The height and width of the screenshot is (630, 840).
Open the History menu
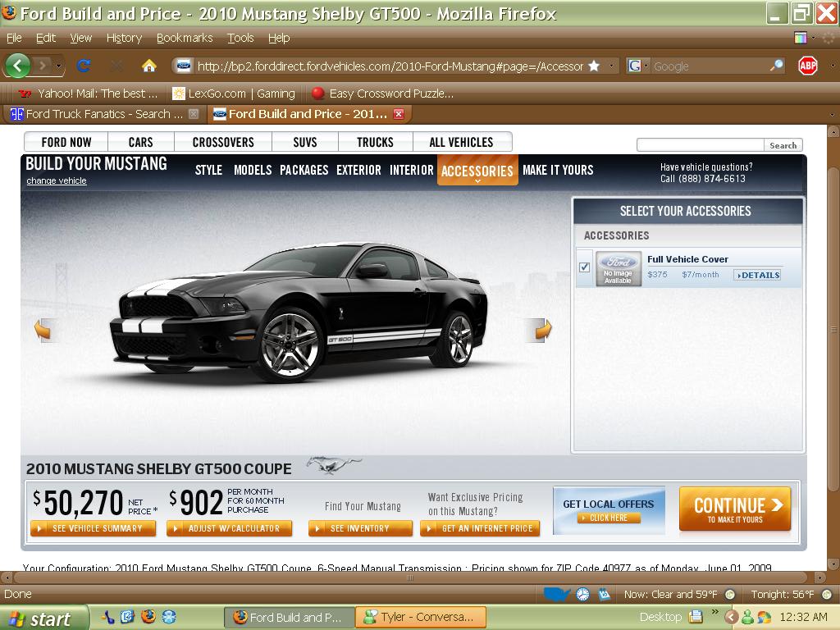coord(124,38)
